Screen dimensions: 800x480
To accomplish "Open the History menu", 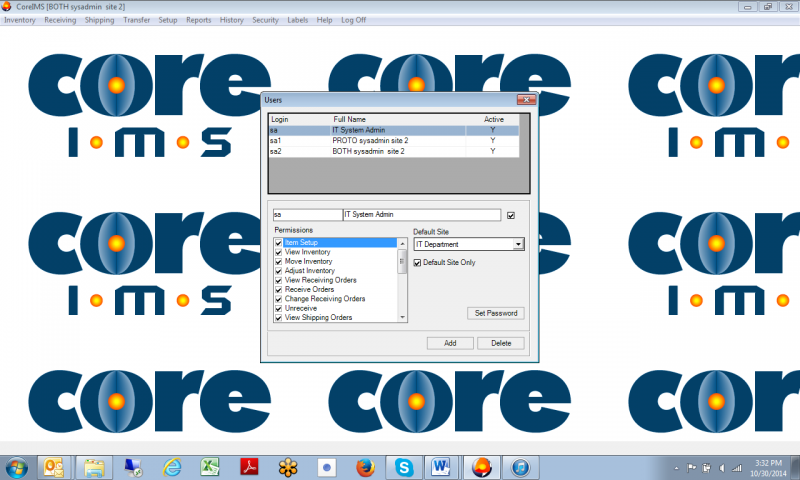I will [x=231, y=20].
